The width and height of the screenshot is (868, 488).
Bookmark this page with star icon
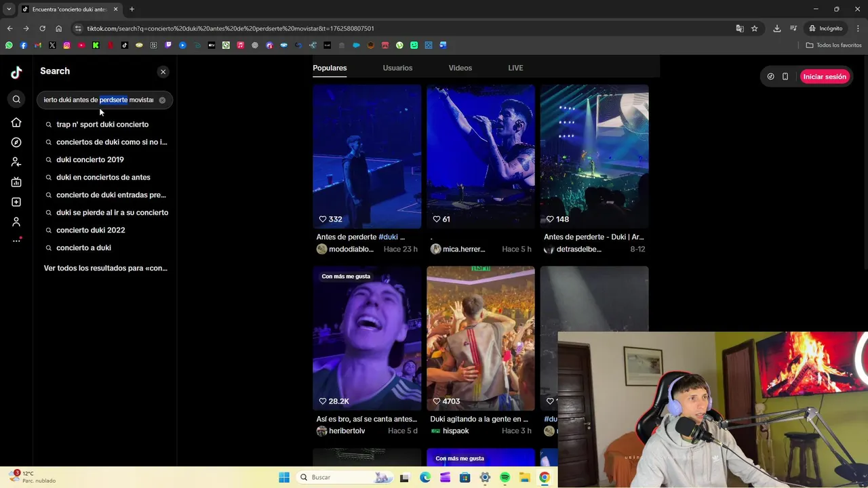coord(754,28)
